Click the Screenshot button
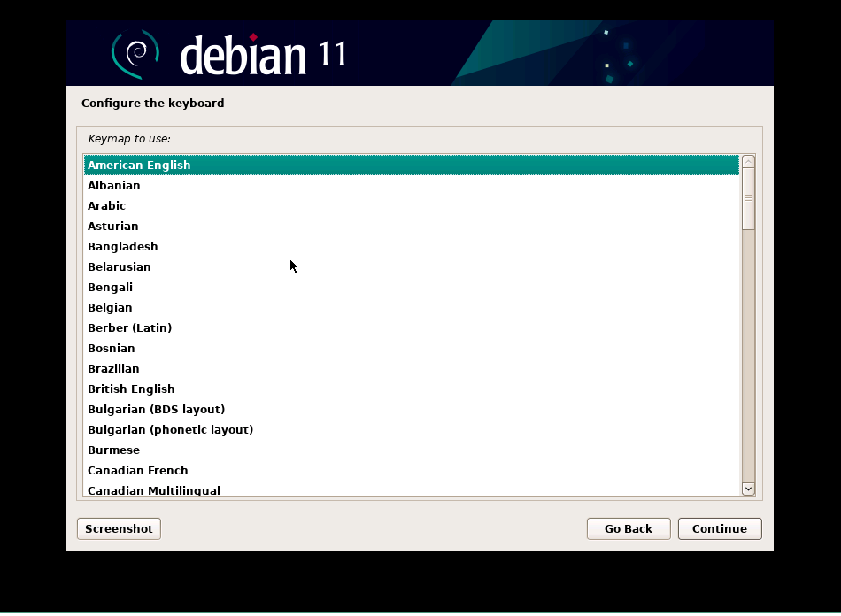The width and height of the screenshot is (841, 616). pos(118,528)
